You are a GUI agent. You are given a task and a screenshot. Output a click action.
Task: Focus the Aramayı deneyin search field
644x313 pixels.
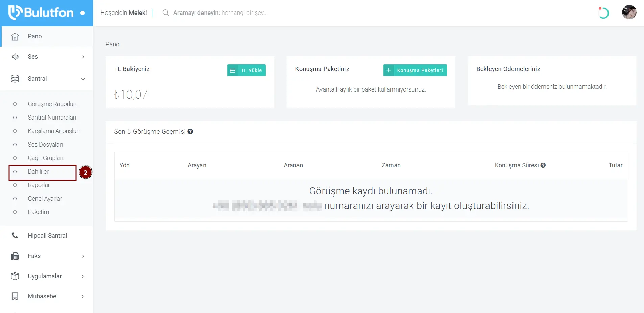coord(220,13)
